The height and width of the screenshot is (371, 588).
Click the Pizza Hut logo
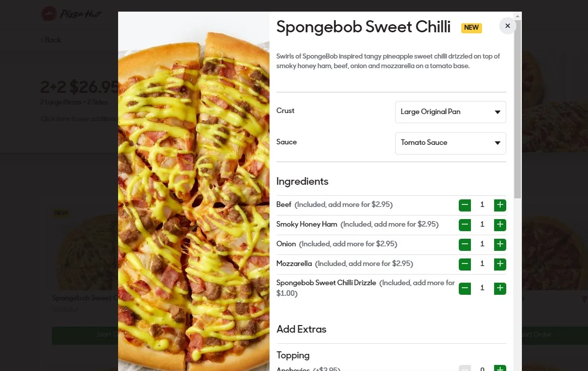coord(71,14)
